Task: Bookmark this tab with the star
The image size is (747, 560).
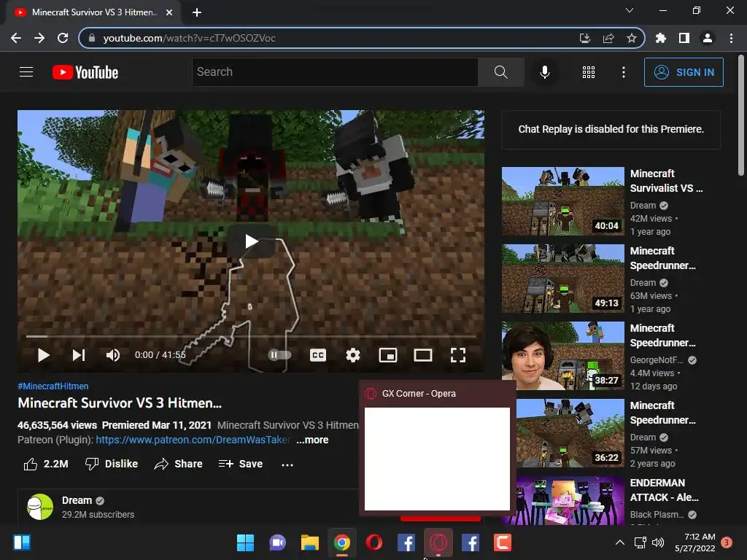Action: point(632,38)
